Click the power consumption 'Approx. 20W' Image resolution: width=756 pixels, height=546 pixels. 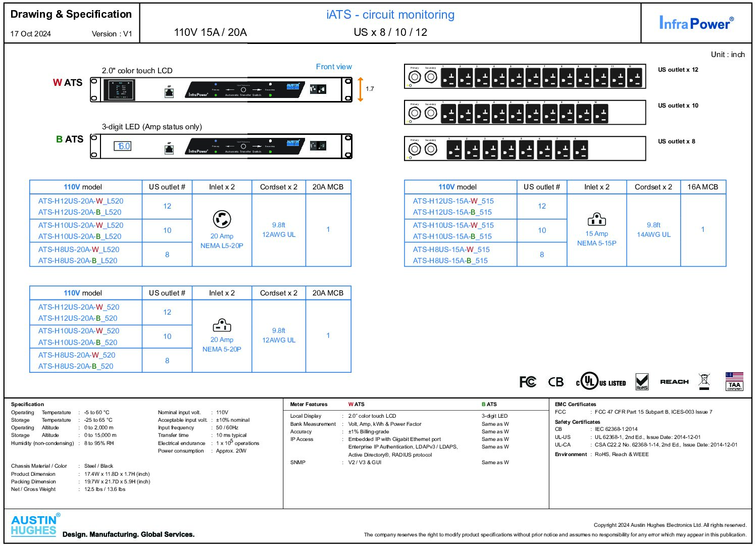click(231, 451)
